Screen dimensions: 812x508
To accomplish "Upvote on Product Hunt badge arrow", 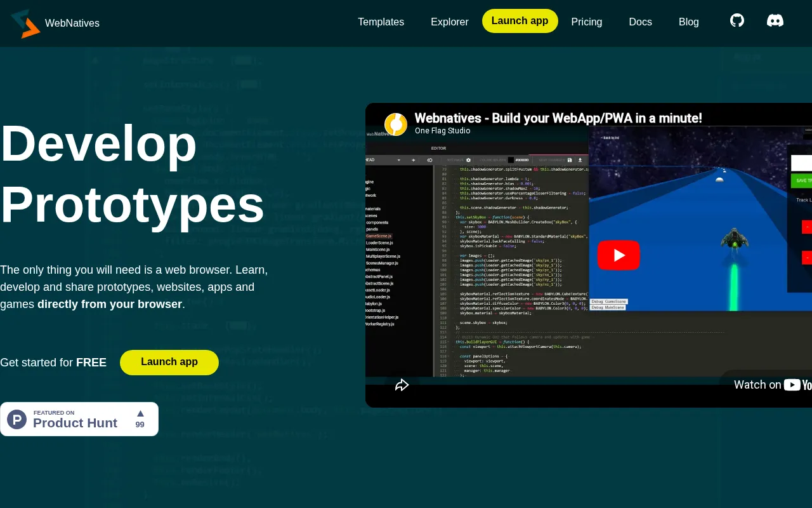I will 140,413.
